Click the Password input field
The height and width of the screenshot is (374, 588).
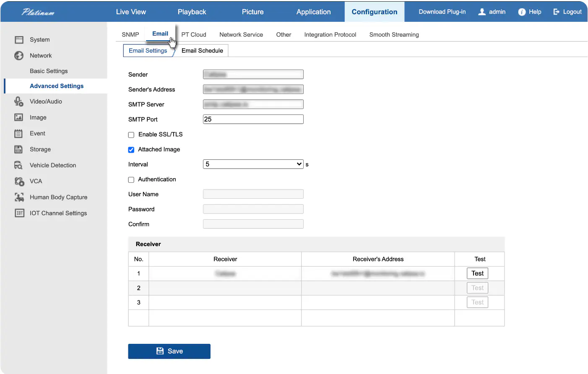tap(253, 209)
